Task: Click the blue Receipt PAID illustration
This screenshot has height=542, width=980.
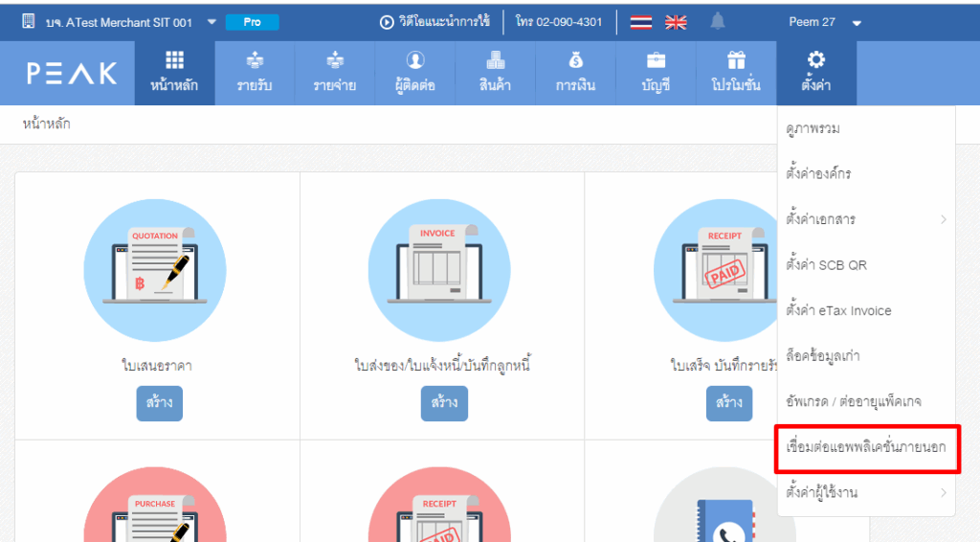Action: (x=716, y=270)
